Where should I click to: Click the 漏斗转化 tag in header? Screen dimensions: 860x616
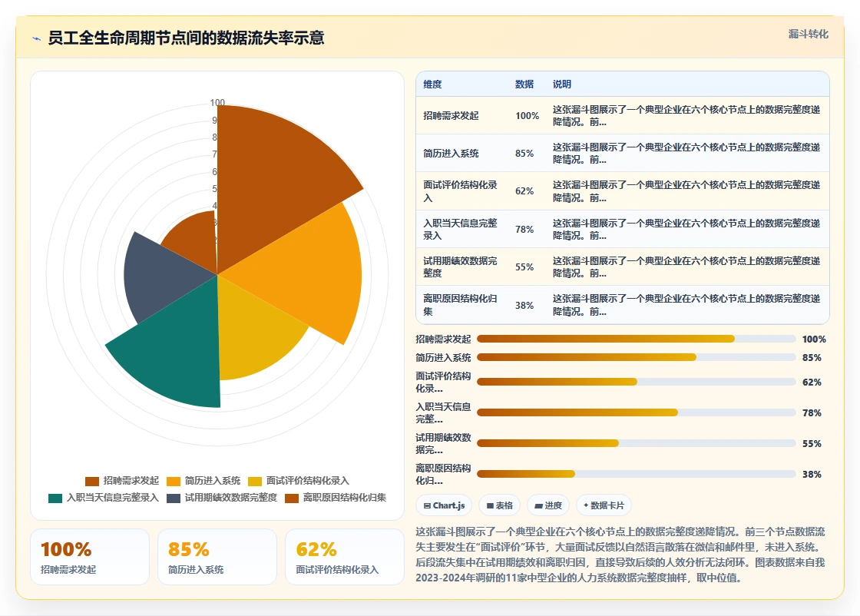808,34
